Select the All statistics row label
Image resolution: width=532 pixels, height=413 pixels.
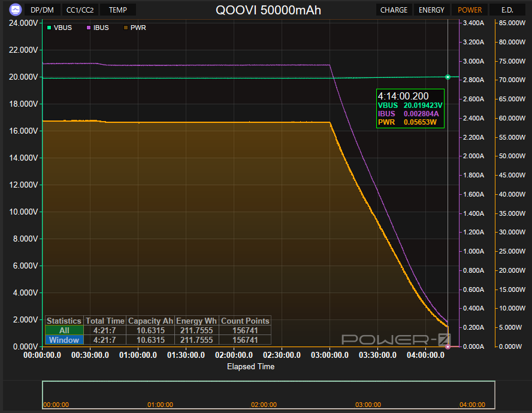(64, 330)
